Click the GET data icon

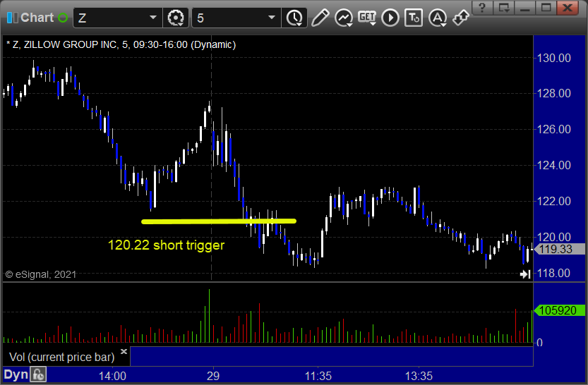tap(367, 18)
